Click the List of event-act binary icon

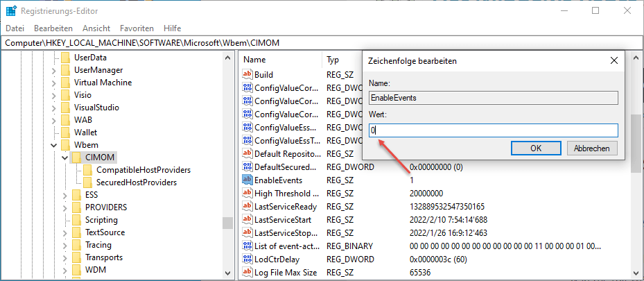(247, 246)
